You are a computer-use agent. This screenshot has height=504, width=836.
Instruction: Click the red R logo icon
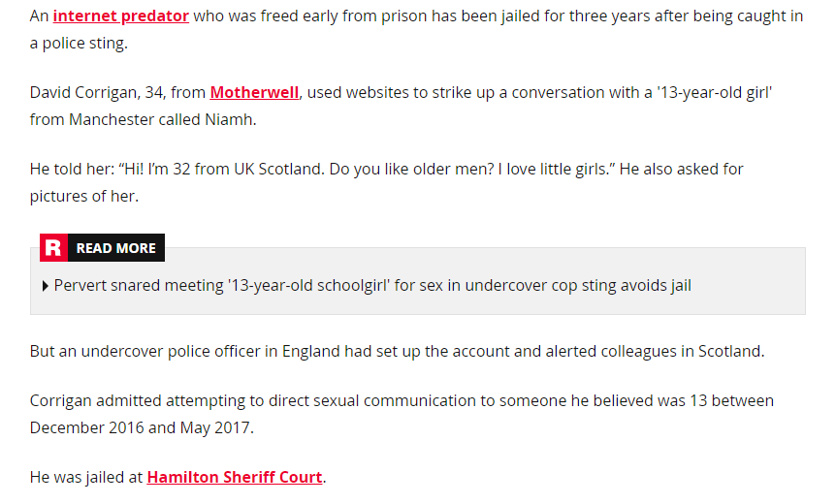[x=53, y=248]
